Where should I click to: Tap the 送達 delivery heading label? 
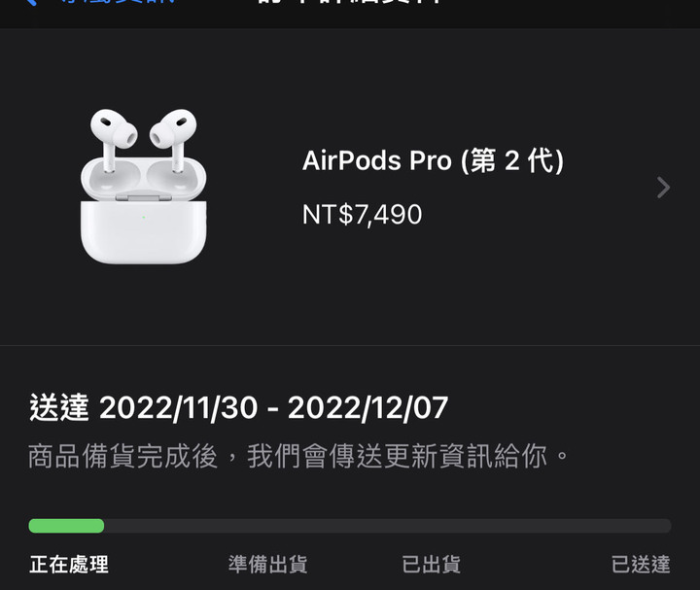tap(58, 407)
